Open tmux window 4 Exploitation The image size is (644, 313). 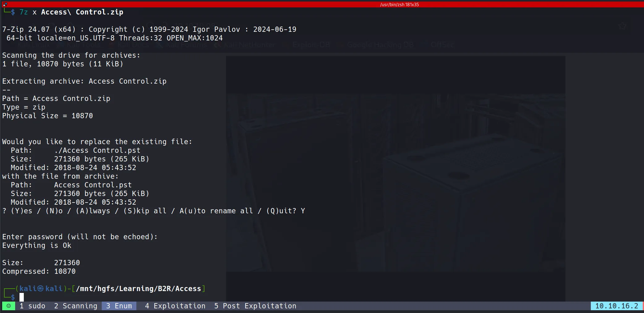point(175,306)
